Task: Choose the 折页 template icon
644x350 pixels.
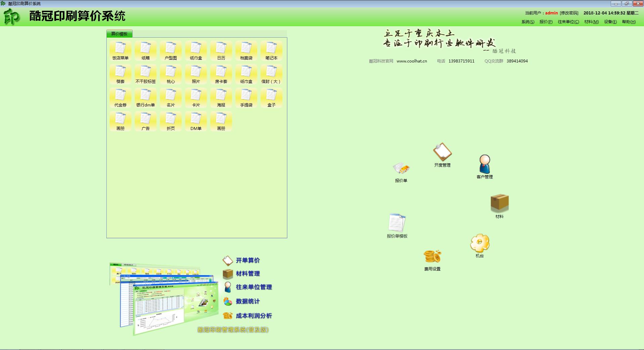Action: pos(171,122)
